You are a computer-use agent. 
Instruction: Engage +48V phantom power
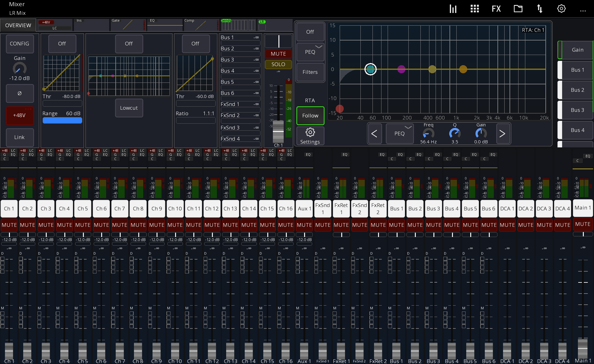tap(19, 115)
